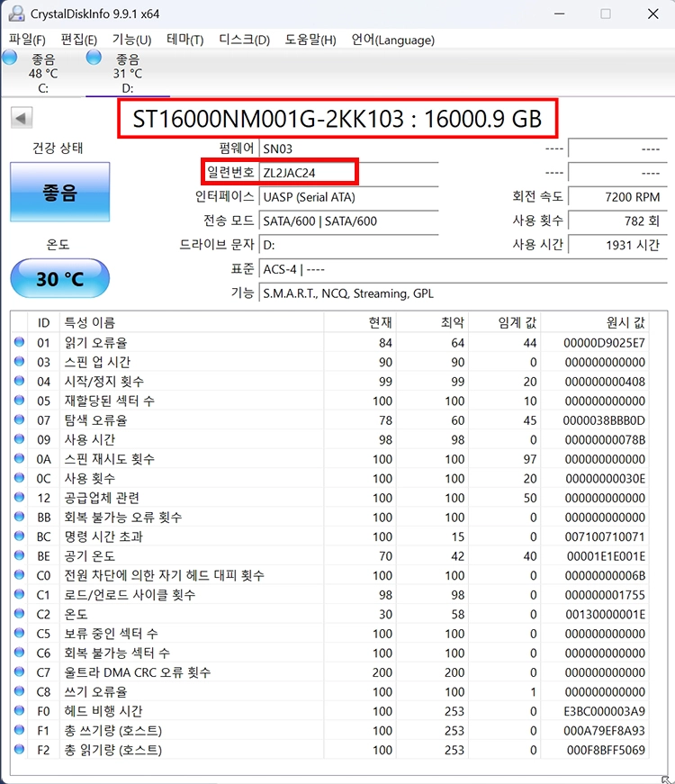Click status orb of row F1 총 쓰기량 (호스트)

(19, 730)
